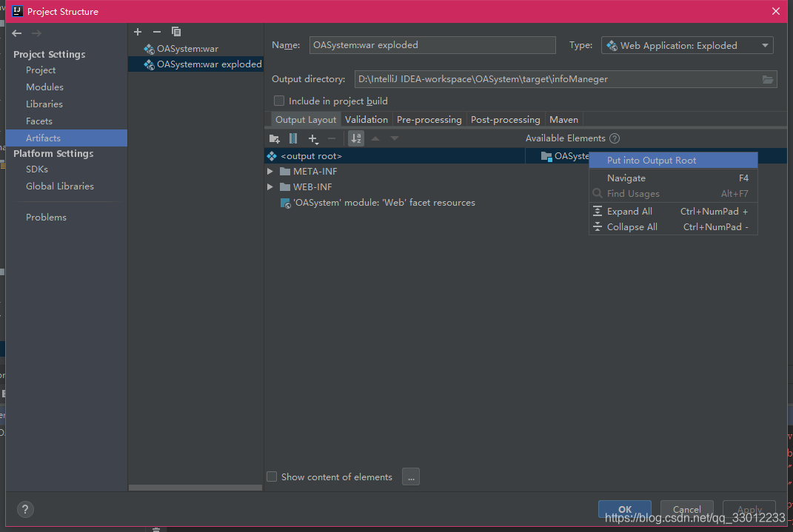
Task: Go back with the left arrow icon
Action: 17,33
